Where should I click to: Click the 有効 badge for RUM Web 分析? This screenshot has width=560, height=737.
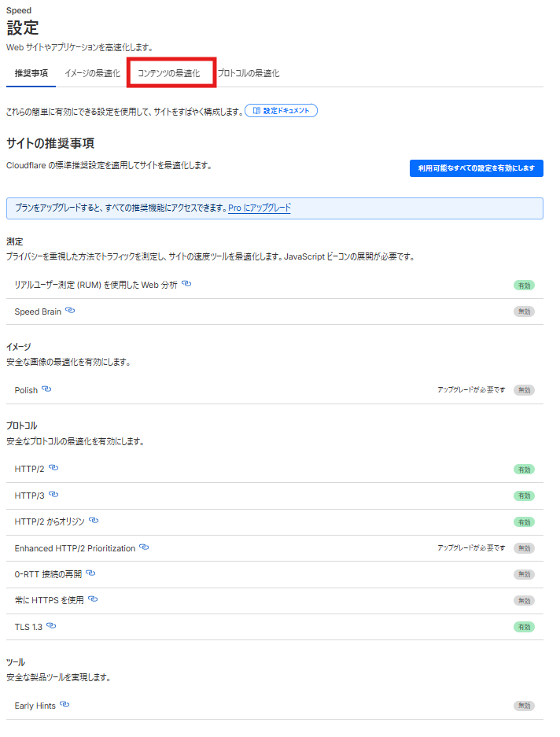click(x=524, y=286)
